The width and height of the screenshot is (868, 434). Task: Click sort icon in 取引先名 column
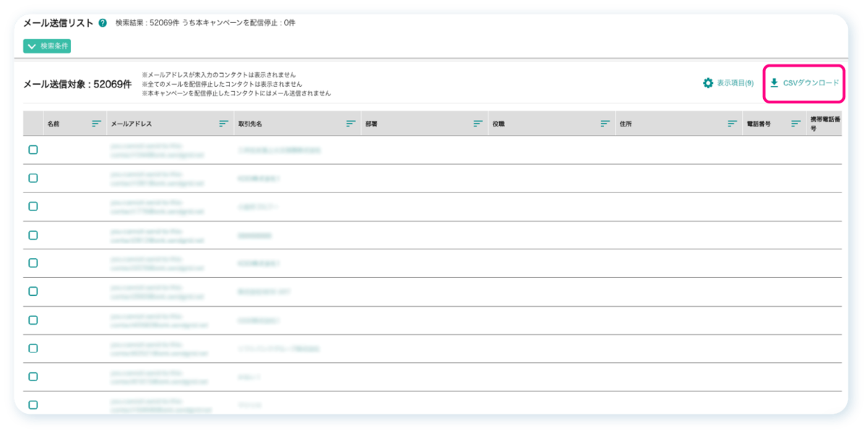(351, 124)
